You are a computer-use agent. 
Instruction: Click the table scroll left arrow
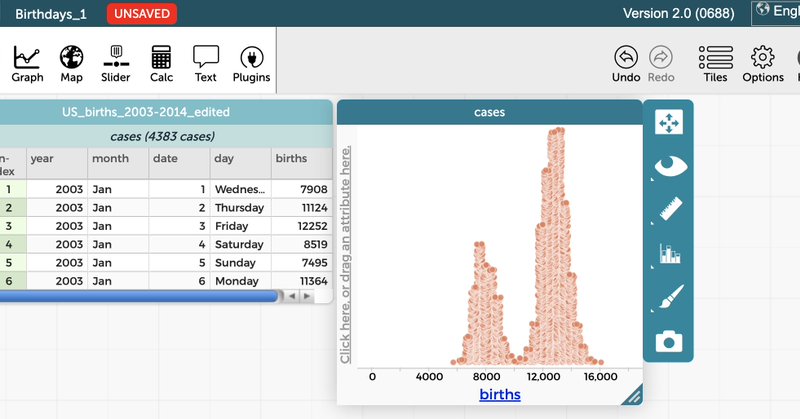pos(292,296)
